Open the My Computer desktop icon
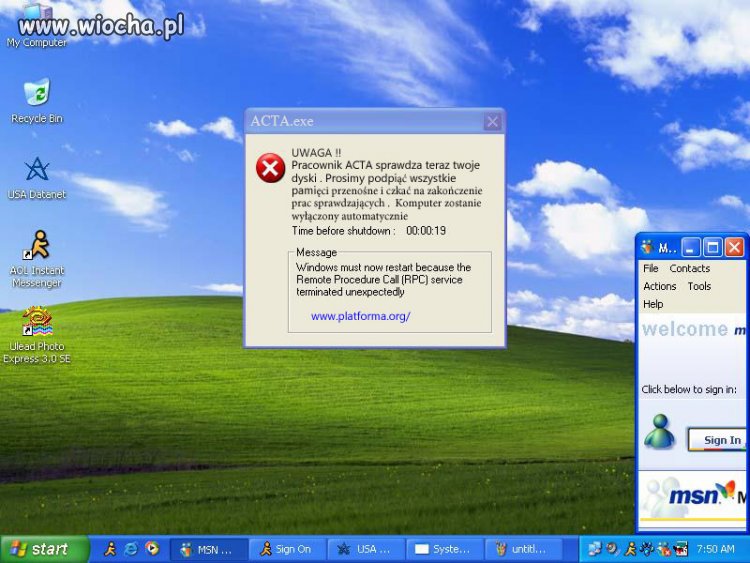 [x=37, y=26]
